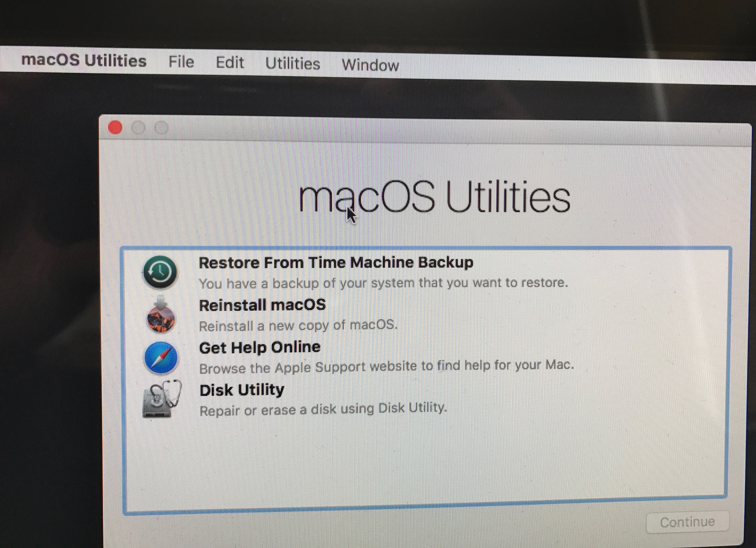Click the Disk Utility stethoscope icon
756x548 pixels.
[x=162, y=399]
